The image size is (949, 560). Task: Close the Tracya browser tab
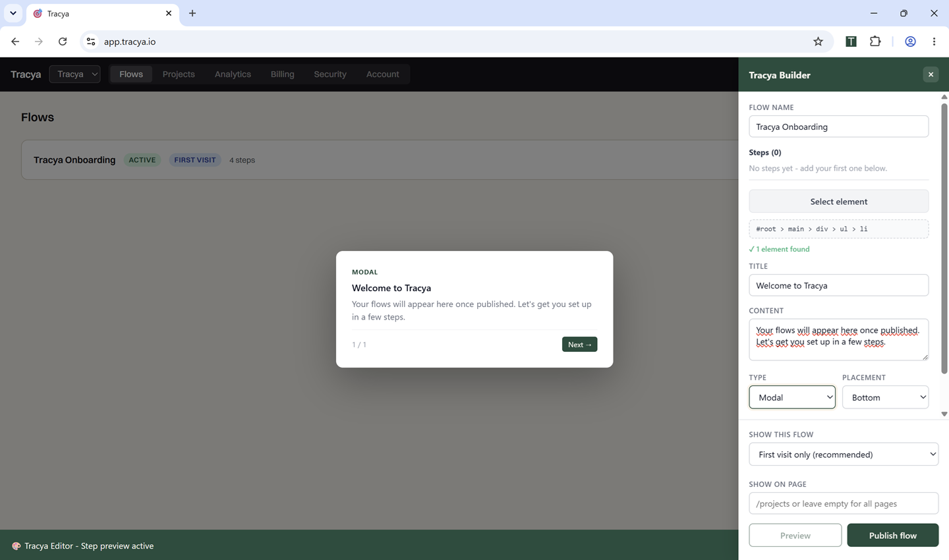[169, 13]
